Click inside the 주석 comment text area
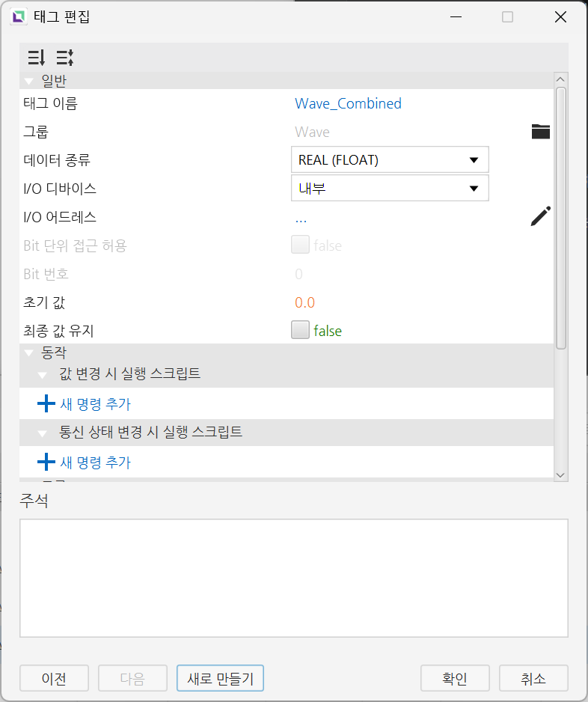This screenshot has width=588, height=702. pos(294,578)
